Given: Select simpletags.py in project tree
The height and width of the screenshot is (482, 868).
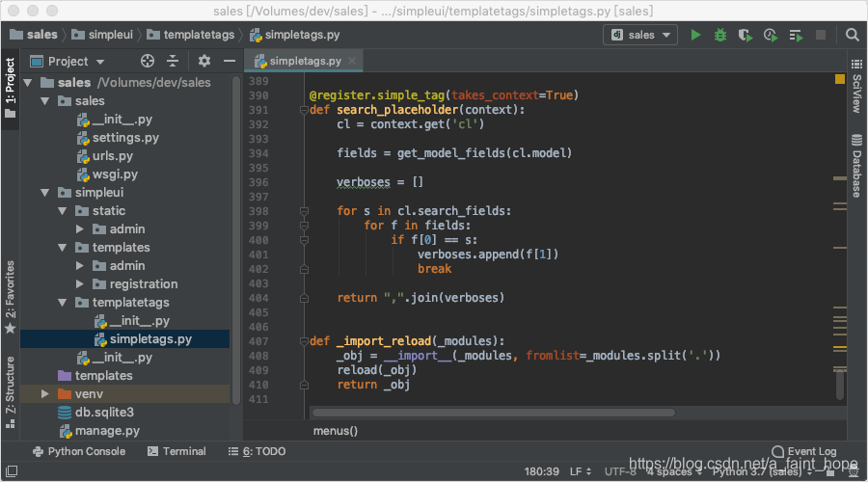Looking at the screenshot, I should [x=143, y=339].
